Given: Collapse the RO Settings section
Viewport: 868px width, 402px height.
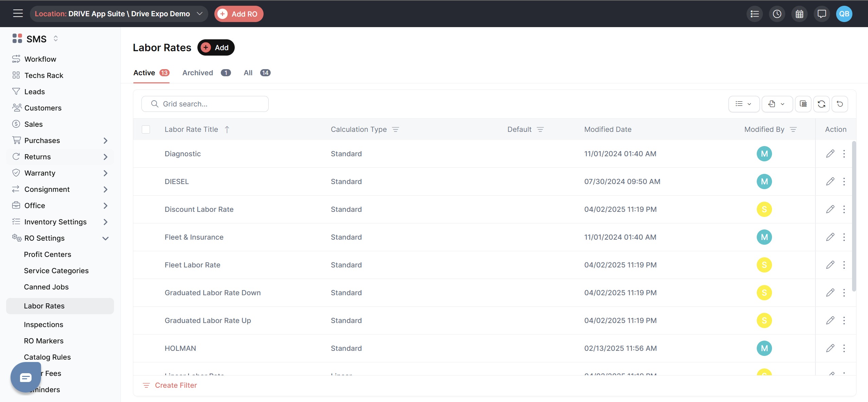Looking at the screenshot, I should tap(105, 238).
